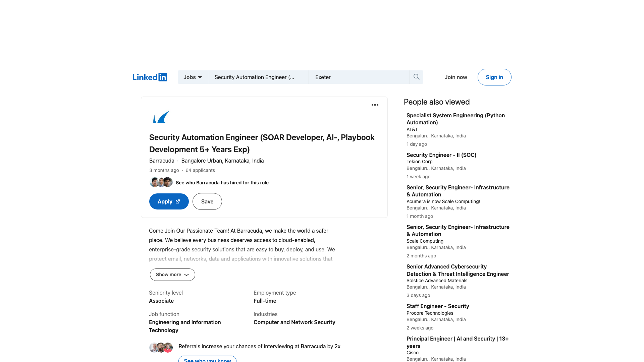Viewport: 644px width, 362px height.
Task: Click 'Full-time' employment type value
Action: pyautogui.click(x=265, y=301)
